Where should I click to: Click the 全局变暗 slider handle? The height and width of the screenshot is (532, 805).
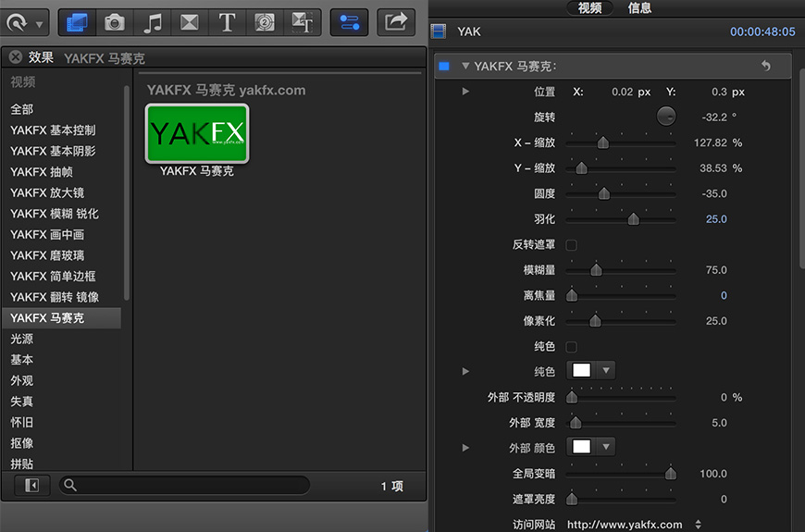coord(671,474)
